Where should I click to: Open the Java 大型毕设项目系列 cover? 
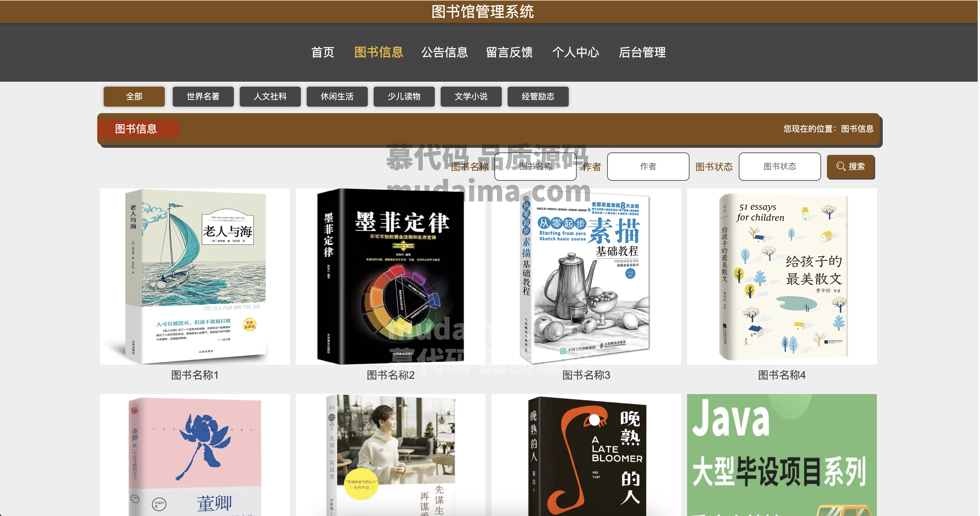(x=782, y=455)
